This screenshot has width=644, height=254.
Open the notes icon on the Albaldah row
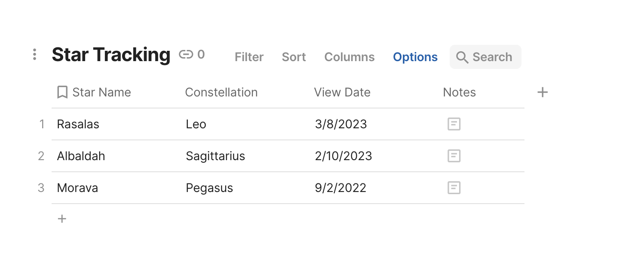pos(454,156)
